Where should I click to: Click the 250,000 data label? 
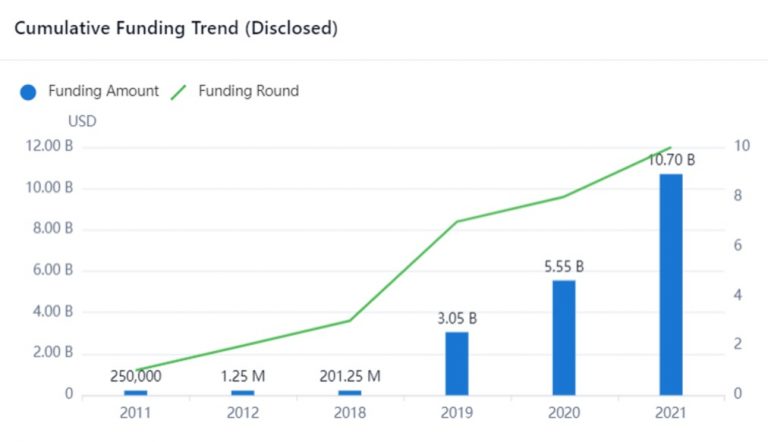point(136,376)
